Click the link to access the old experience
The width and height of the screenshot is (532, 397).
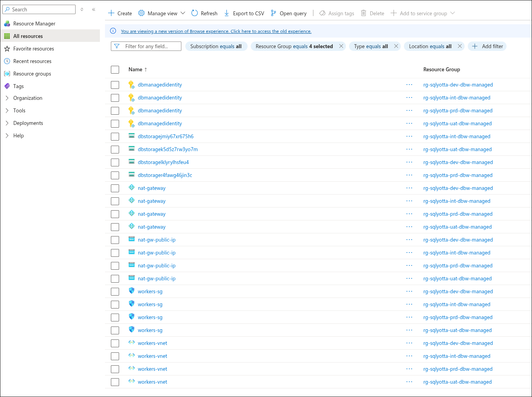point(216,31)
